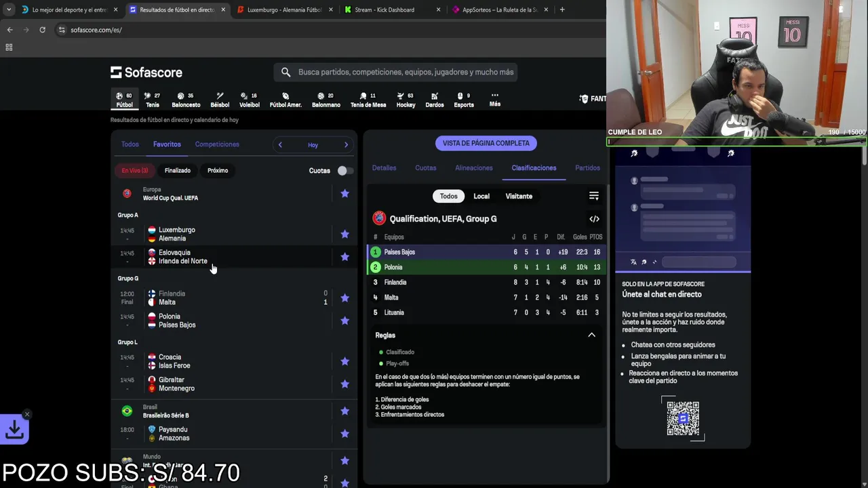Open the Clasificaciones tab
The image size is (868, 488).
(534, 168)
